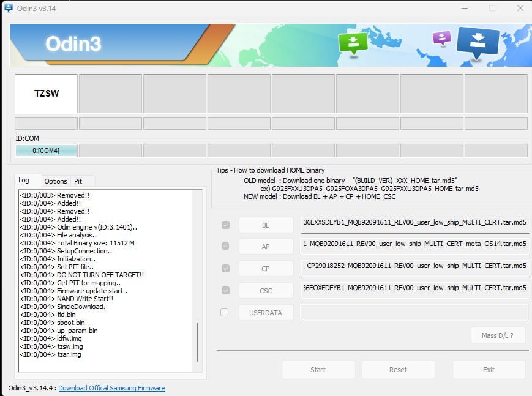532x396 pixels.
Task: Click the CP file path field
Action: (414, 268)
